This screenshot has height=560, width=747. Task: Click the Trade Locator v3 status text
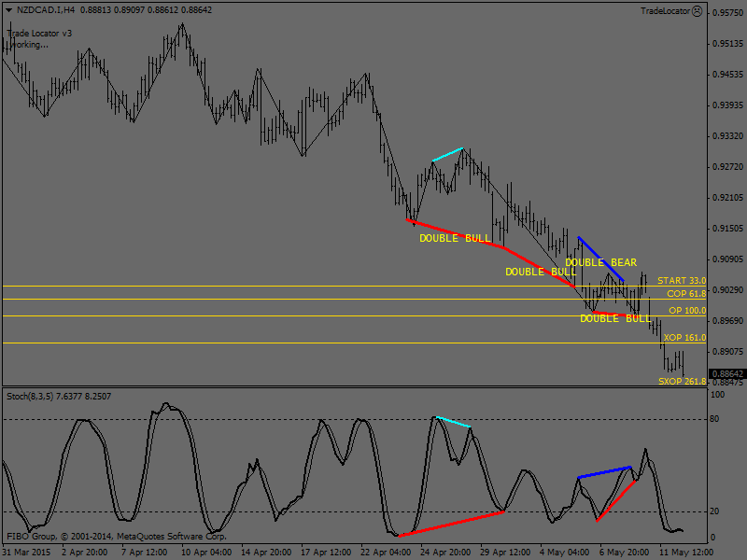tap(40, 34)
